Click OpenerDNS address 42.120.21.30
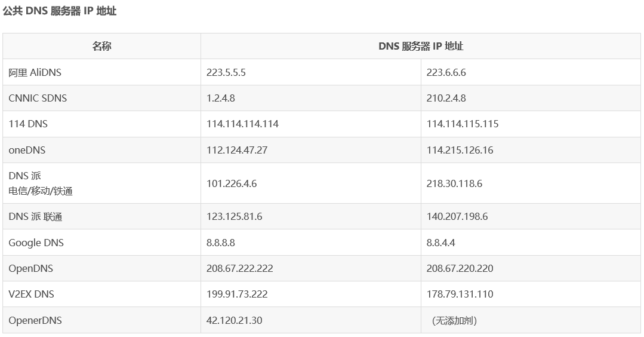Viewport: 644px width, 337px height. click(x=311, y=320)
